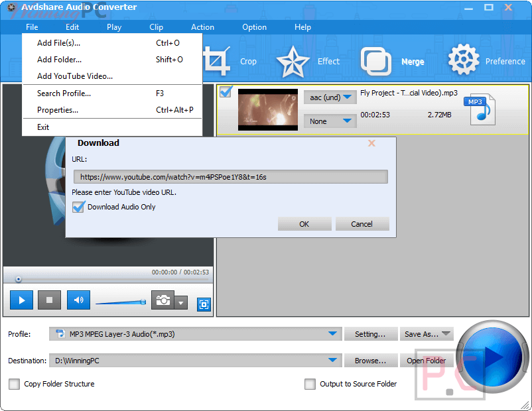Click the volume slider handle
The image size is (532, 411).
click(143, 302)
